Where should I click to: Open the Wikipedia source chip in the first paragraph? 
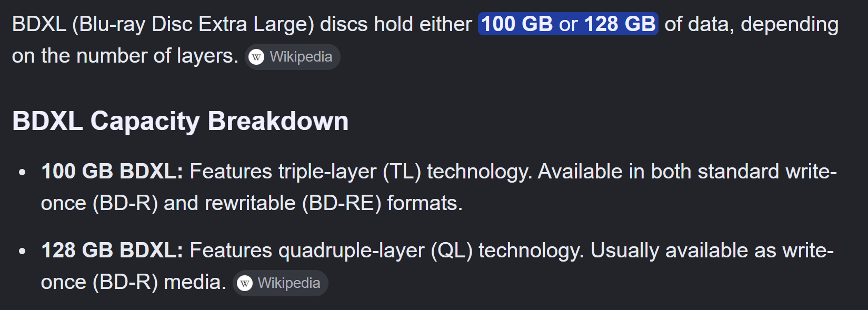(293, 57)
